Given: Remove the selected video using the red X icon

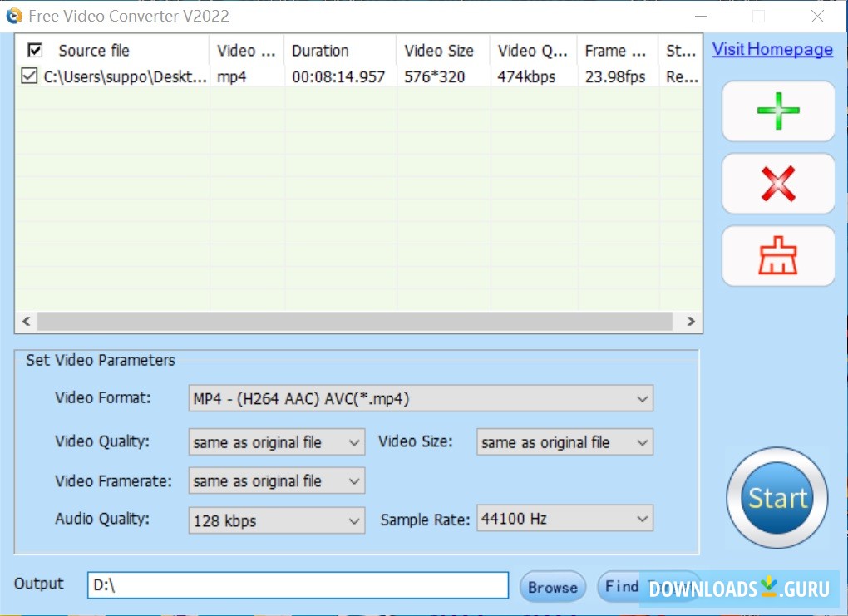Looking at the screenshot, I should (777, 183).
